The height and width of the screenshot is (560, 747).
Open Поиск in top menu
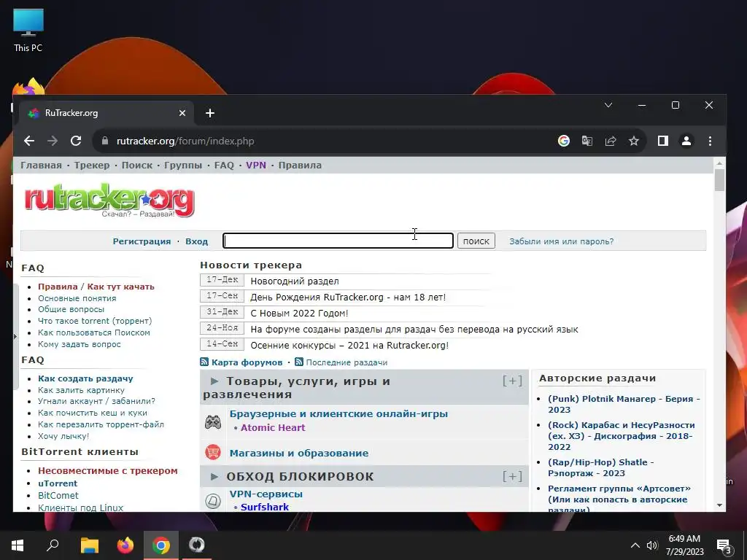click(x=137, y=166)
